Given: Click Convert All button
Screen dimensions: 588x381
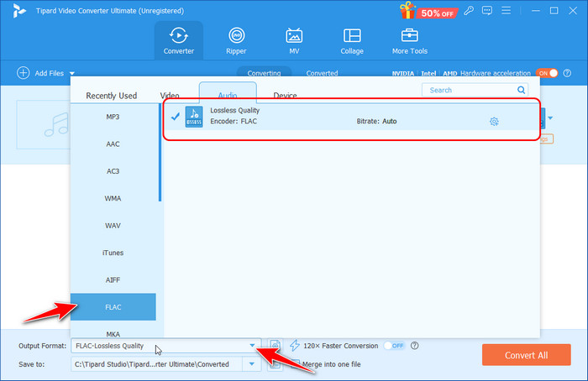Looking at the screenshot, I should pos(526,355).
